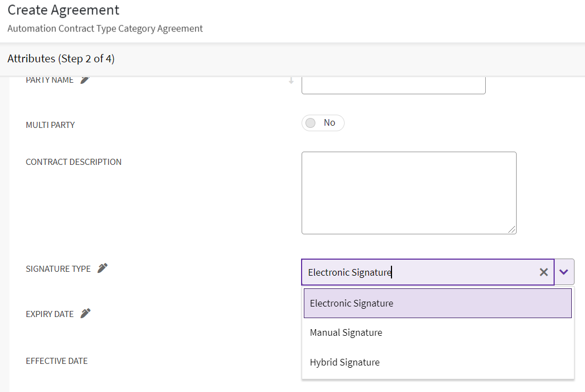This screenshot has height=392, width=585.
Task: Click the Contract Description label
Action: (73, 162)
